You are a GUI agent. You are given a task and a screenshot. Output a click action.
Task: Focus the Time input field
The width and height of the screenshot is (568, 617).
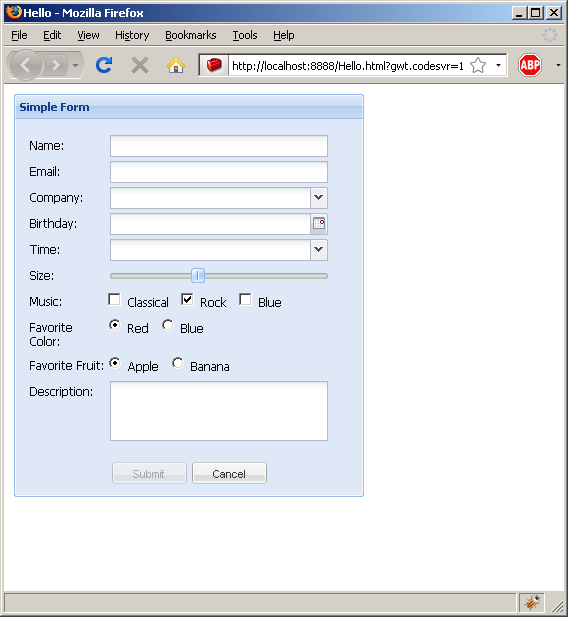(210, 250)
